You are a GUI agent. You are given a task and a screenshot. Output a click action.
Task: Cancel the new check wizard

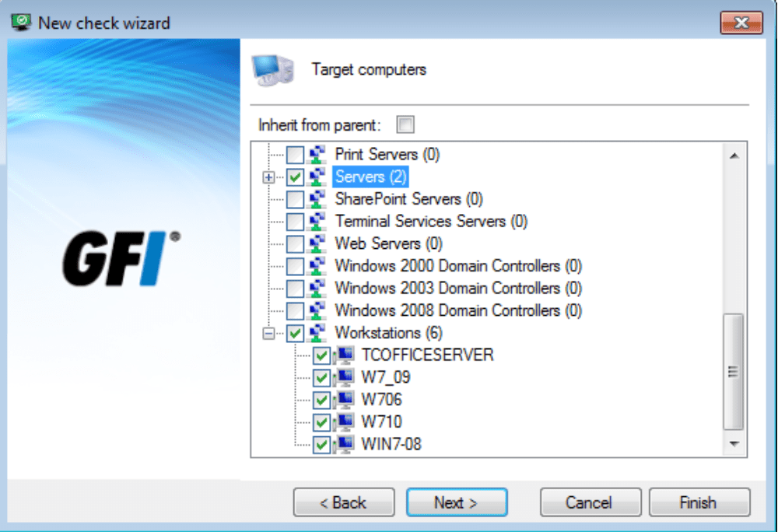pyautogui.click(x=591, y=502)
